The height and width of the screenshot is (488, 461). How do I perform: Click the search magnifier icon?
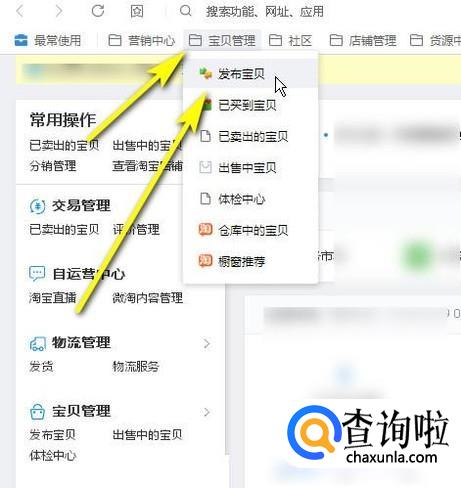pos(186,11)
